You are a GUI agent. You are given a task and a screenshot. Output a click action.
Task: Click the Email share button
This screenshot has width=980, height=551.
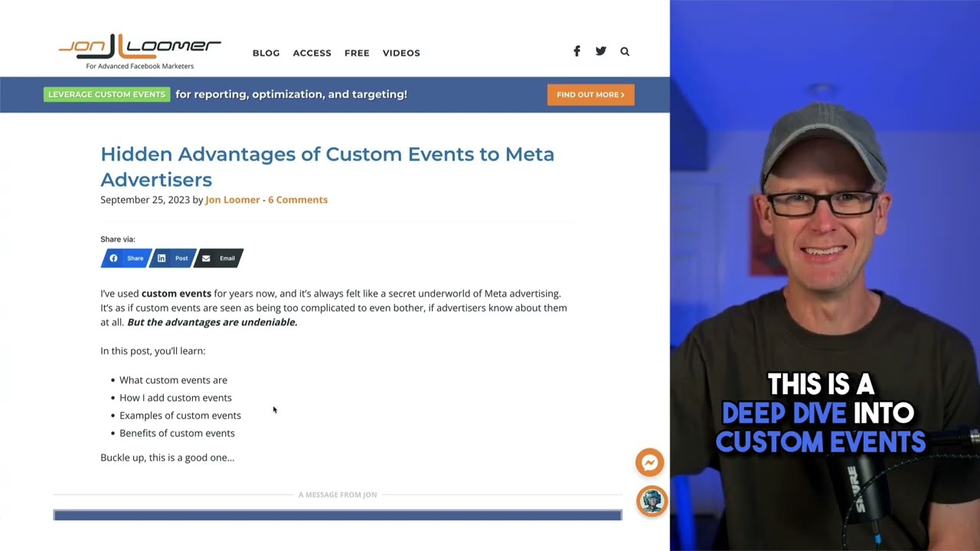(219, 258)
